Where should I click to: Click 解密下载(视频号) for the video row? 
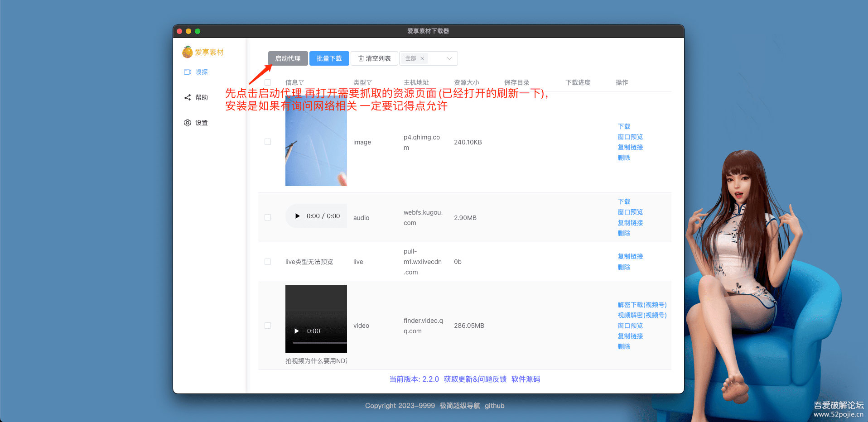click(x=642, y=305)
